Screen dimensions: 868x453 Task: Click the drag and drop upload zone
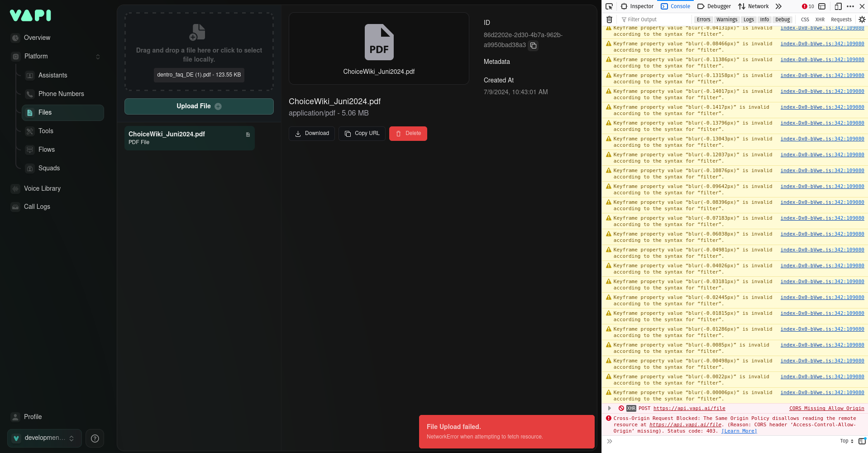[x=199, y=52]
